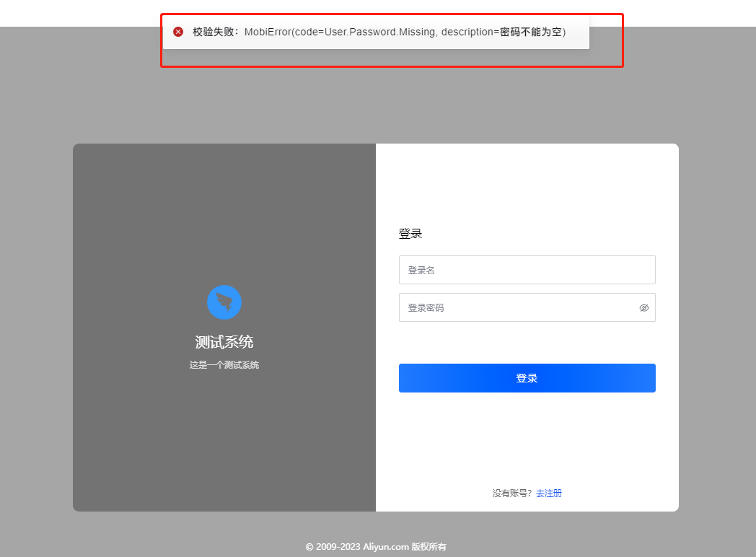
Task: Focus the 登录密码 password field
Action: pyautogui.click(x=527, y=307)
